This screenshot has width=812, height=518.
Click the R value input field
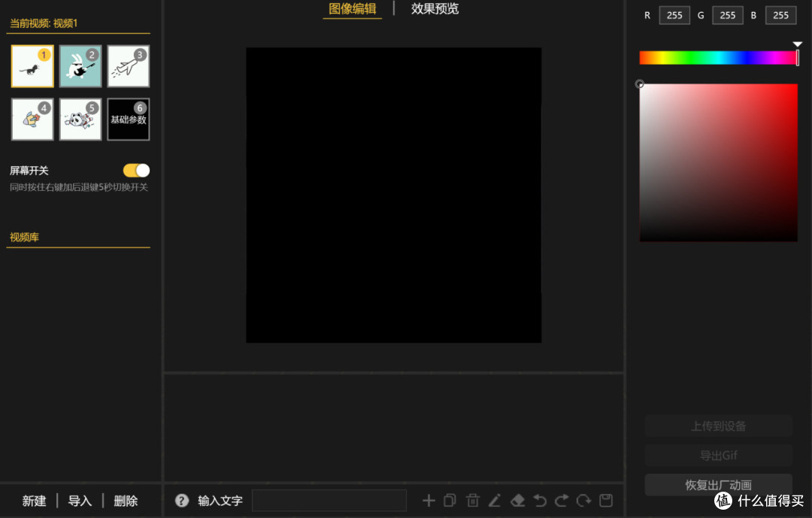pyautogui.click(x=674, y=16)
